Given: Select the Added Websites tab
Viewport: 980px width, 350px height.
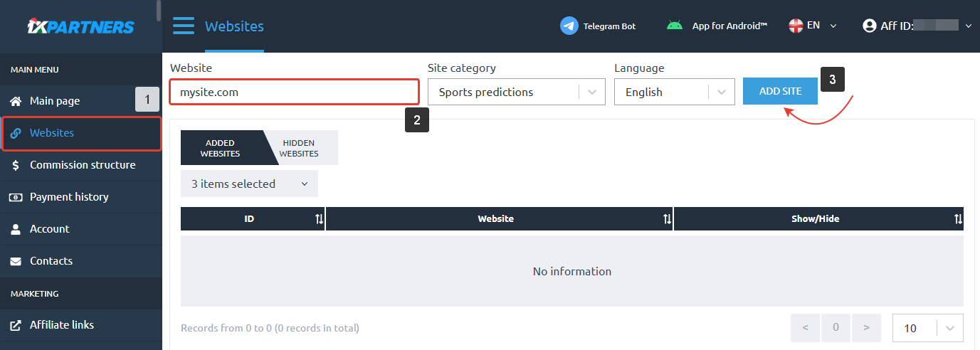Looking at the screenshot, I should (220, 148).
